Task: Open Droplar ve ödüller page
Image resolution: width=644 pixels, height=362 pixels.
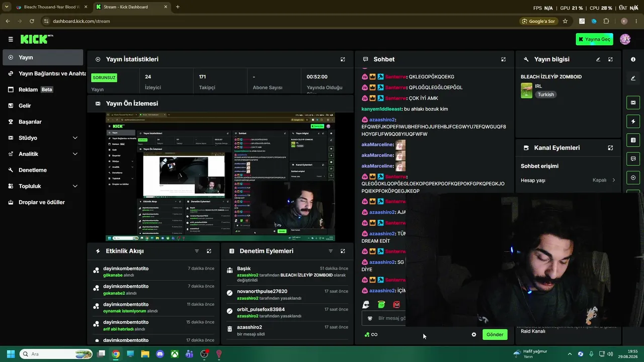Action: [43, 202]
